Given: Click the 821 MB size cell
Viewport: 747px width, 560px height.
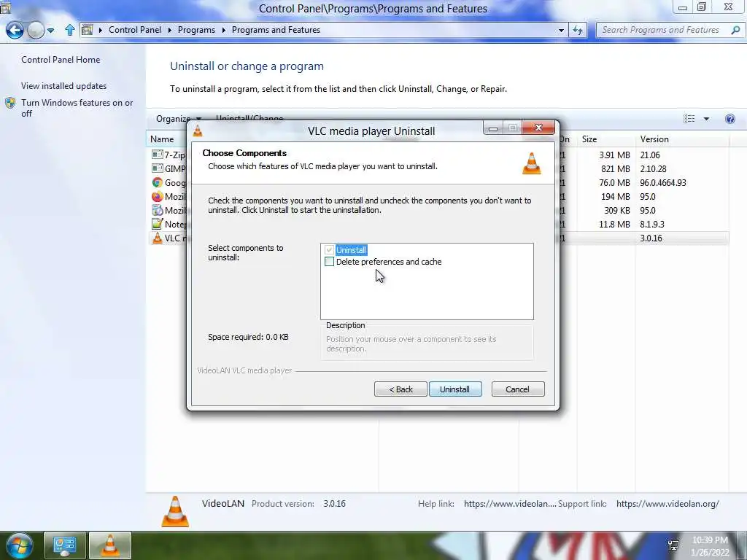Looking at the screenshot, I should (x=615, y=168).
